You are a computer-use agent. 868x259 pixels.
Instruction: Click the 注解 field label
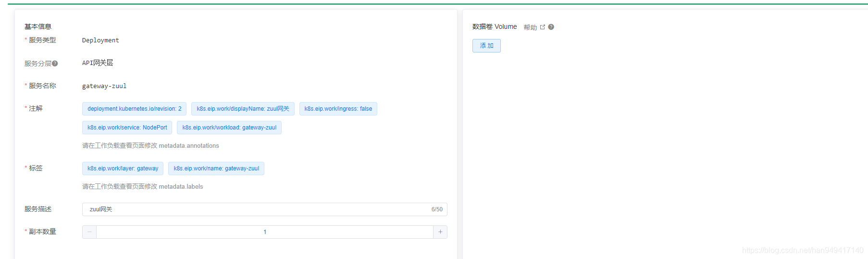[x=36, y=108]
